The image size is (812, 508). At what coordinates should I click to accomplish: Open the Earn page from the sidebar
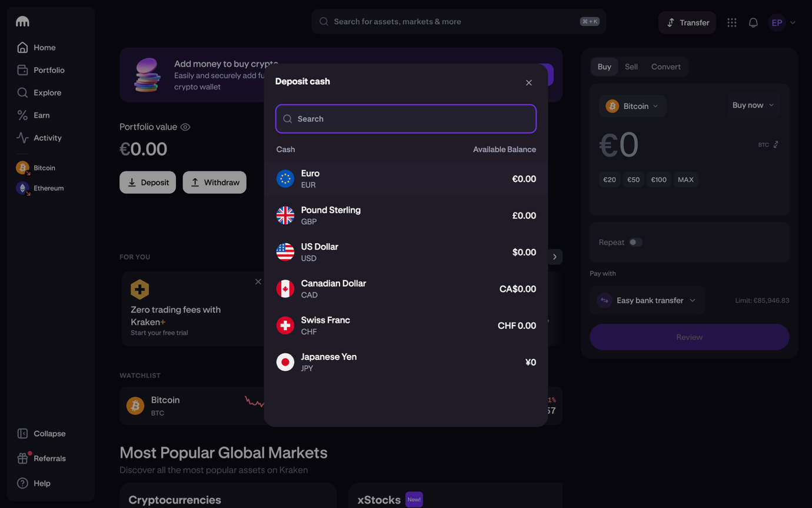(x=41, y=115)
